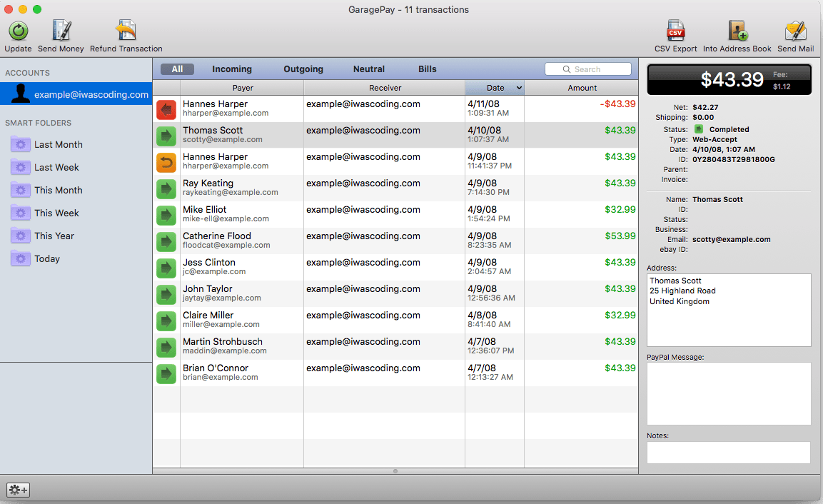Click the green arrow icon beside Brian O'Connor
Screen dimensions: 823x504
point(166,374)
